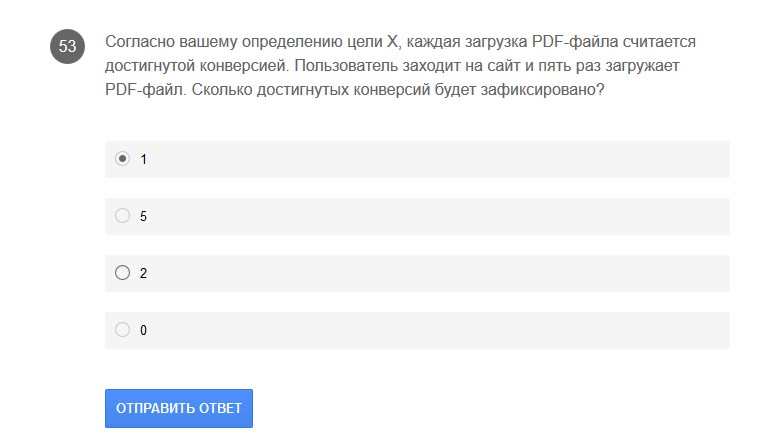
Task: Click the gray row of option 0
Action: click(417, 330)
